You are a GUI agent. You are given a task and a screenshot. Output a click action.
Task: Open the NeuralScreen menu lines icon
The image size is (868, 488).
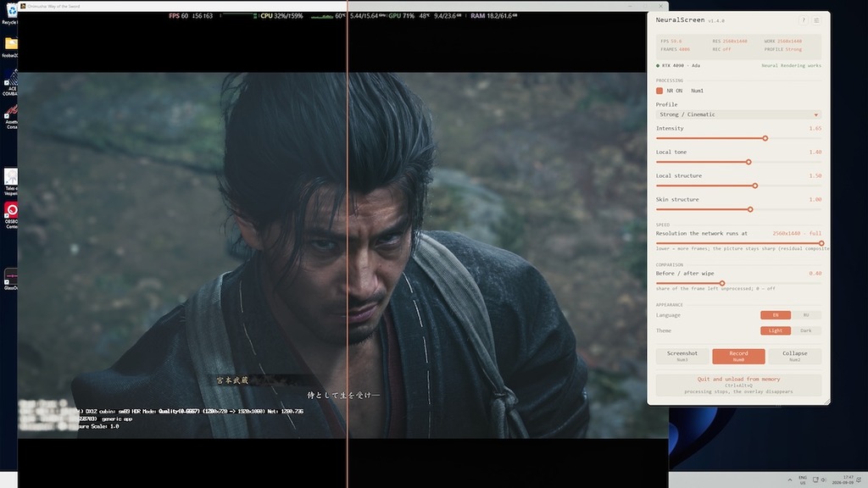point(816,20)
